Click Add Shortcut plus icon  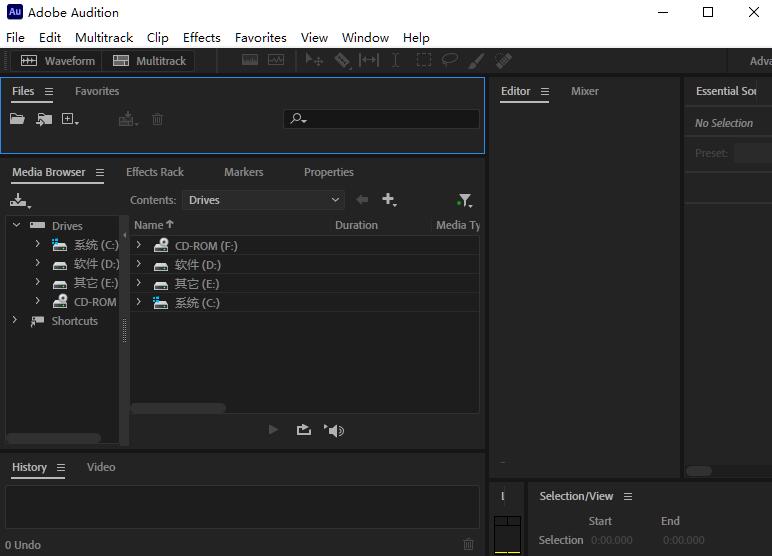[x=389, y=199]
